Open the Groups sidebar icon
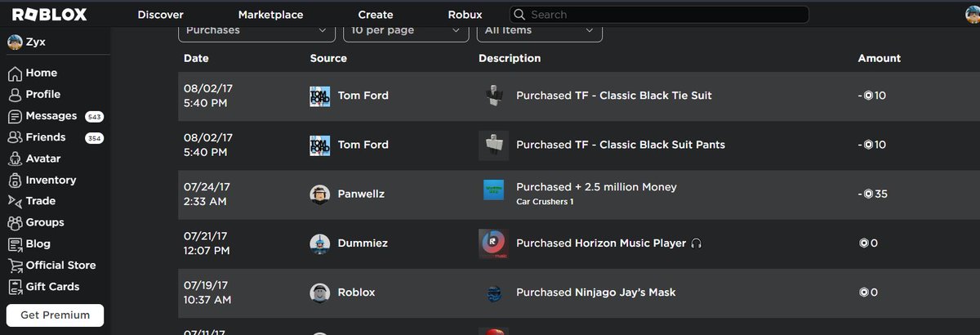The image size is (980, 335). (15, 222)
